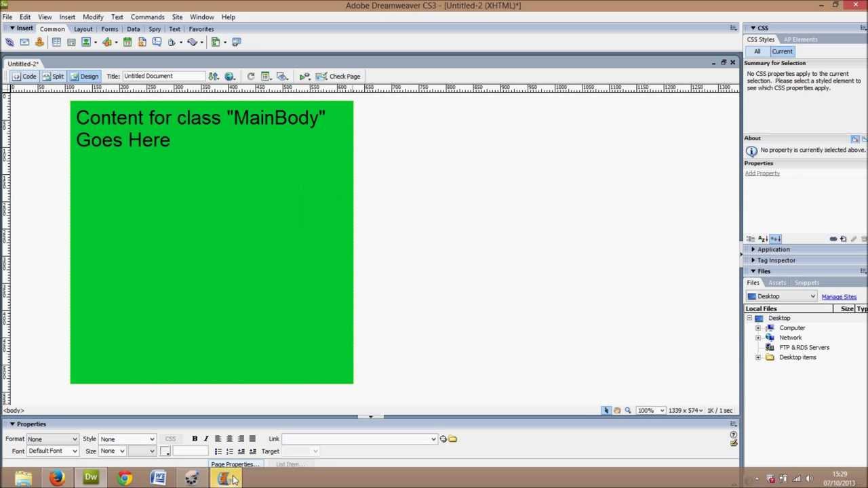Open View Options icon in document toolbar
This screenshot has height=488, width=868.
(266, 76)
